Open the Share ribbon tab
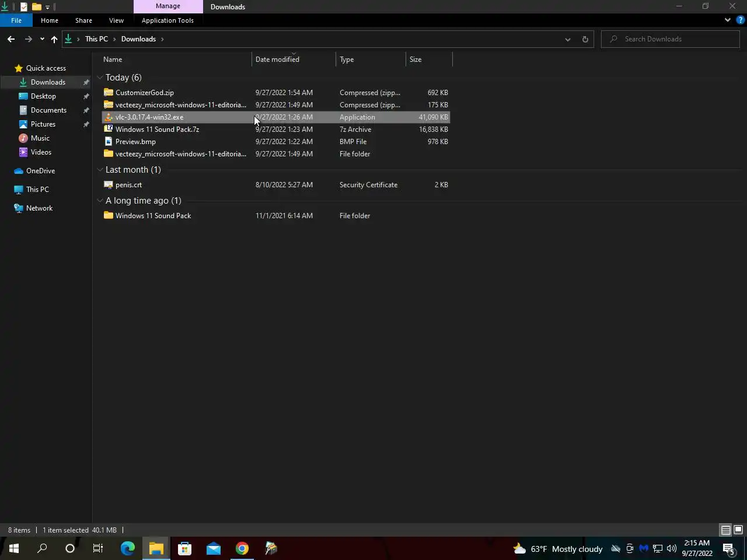Viewport: 747px width, 560px height. click(83, 20)
